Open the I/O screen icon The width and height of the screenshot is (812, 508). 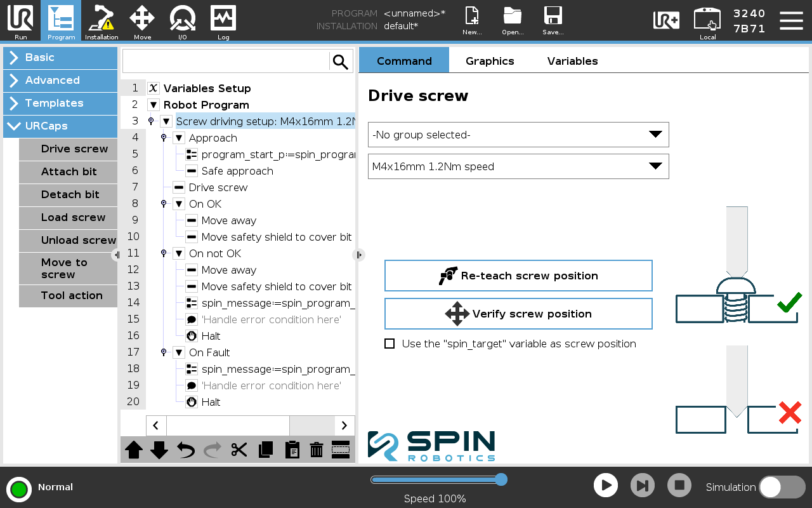[x=182, y=20]
